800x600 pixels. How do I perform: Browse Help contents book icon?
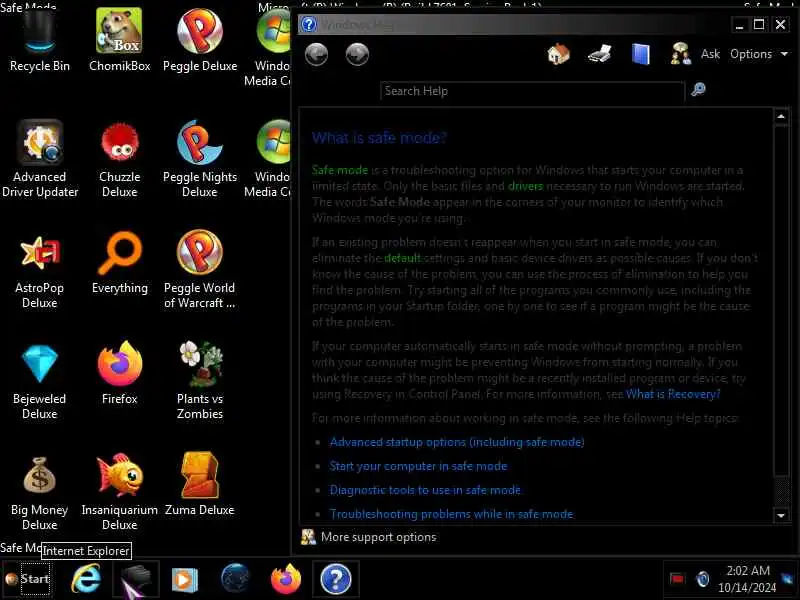[640, 54]
